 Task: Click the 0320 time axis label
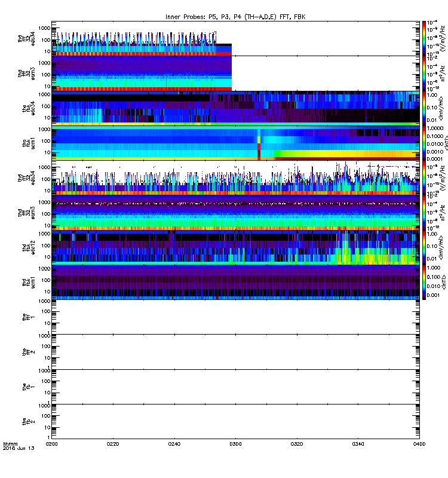296,444
